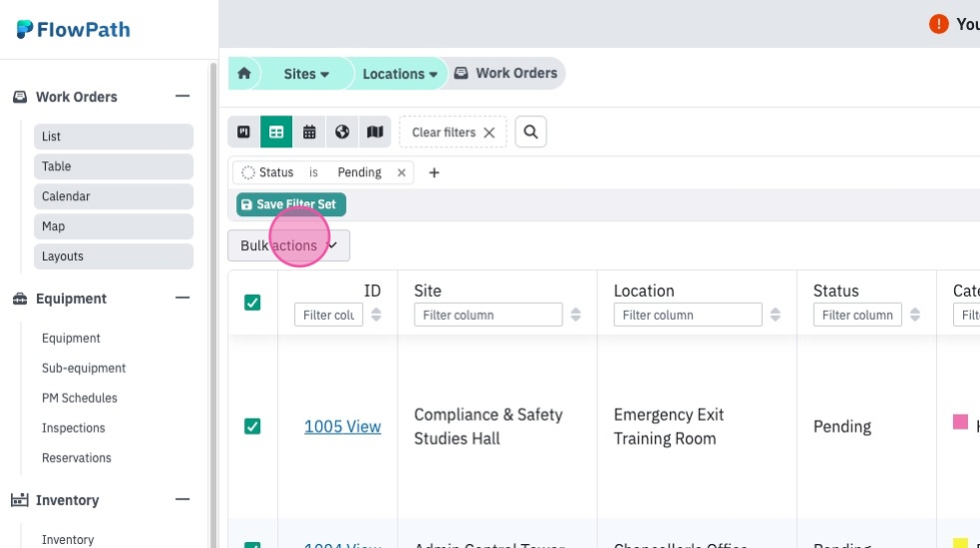Open the Bulk actions dropdown

click(x=289, y=245)
